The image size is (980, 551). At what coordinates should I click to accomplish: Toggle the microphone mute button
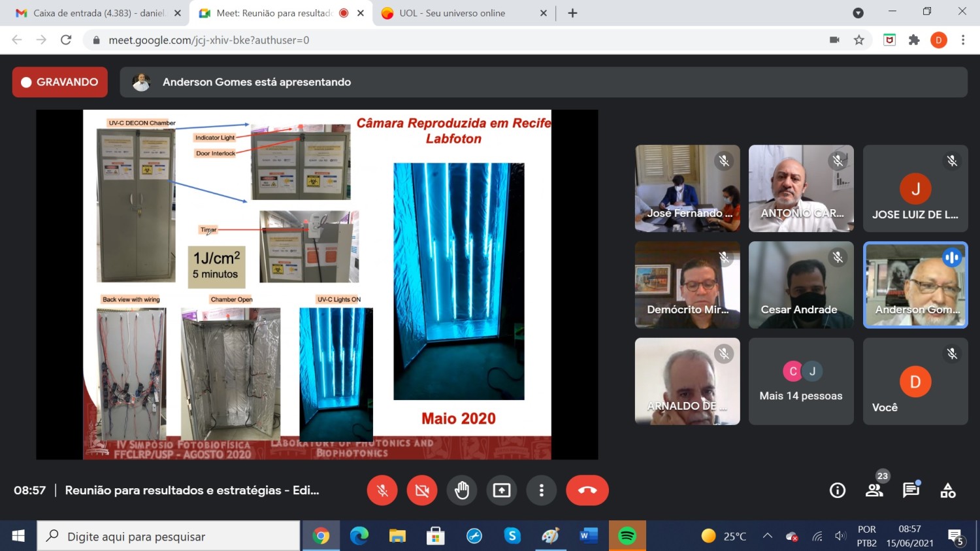pos(382,490)
